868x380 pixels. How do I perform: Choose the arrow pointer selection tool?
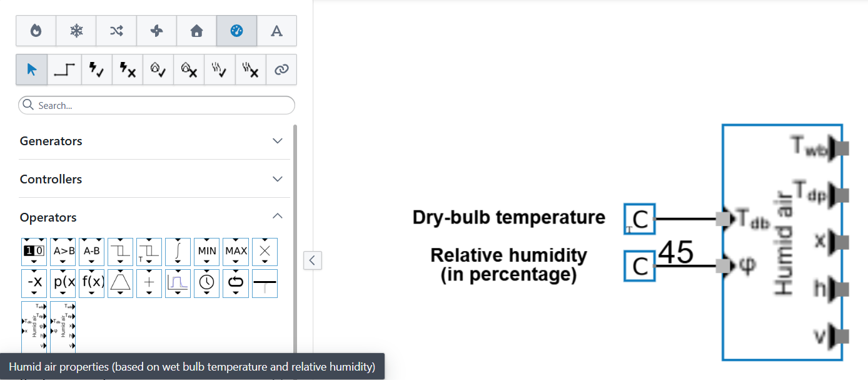pyautogui.click(x=33, y=69)
